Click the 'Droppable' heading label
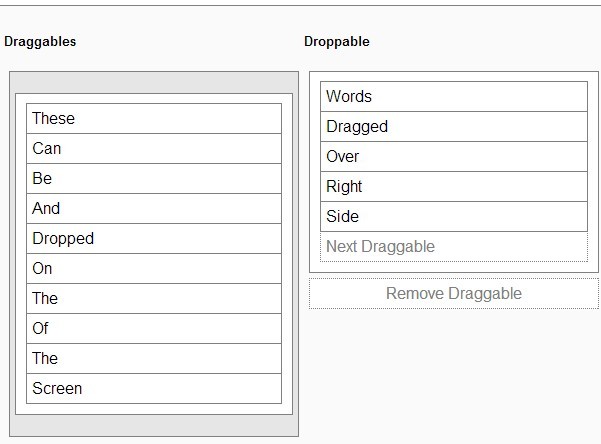The width and height of the screenshot is (601, 444). pos(336,42)
